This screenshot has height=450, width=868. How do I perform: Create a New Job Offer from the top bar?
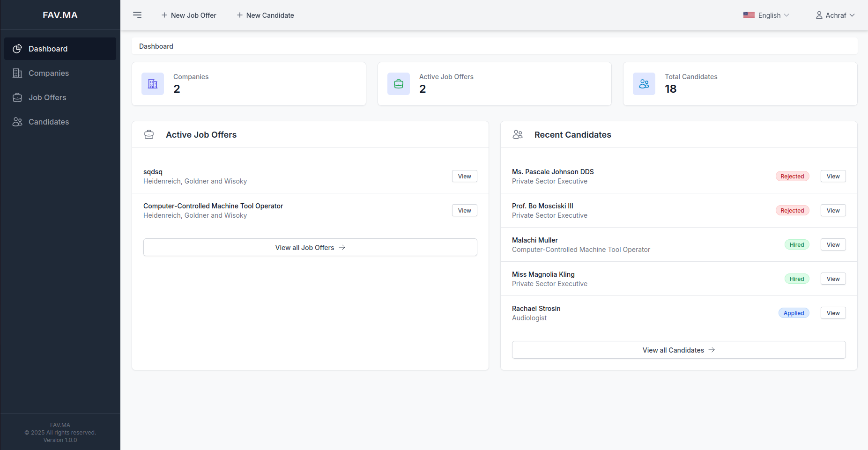pos(189,15)
